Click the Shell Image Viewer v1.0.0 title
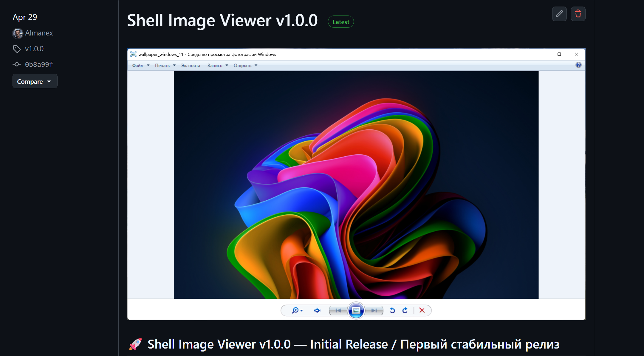The image size is (644, 356). click(x=222, y=20)
